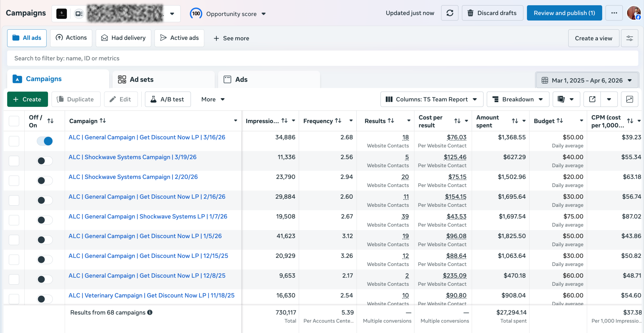644x333 pixels.
Task: Click Discard drafts button
Action: pyautogui.click(x=492, y=13)
